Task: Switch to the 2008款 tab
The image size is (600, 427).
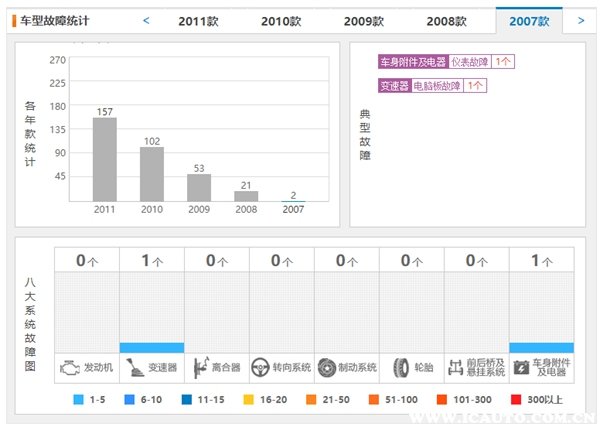Action: tap(446, 21)
